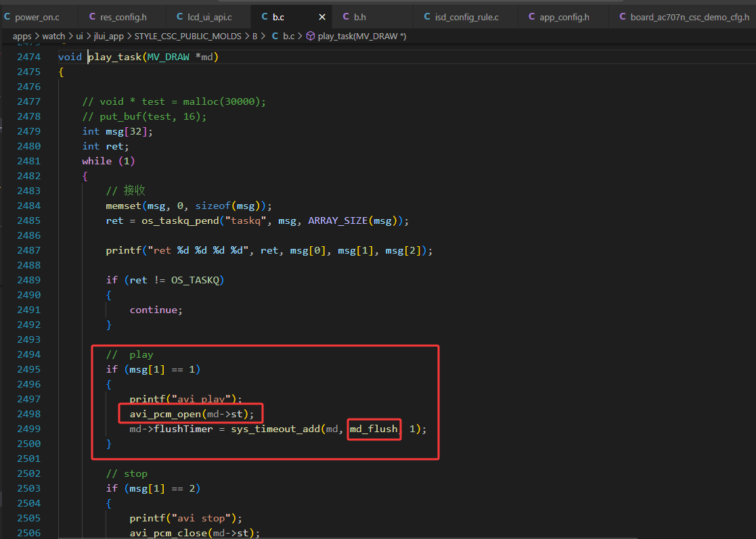This screenshot has width=756, height=539.
Task: Click the C file icon on power_on.c tab
Action: pos(7,17)
